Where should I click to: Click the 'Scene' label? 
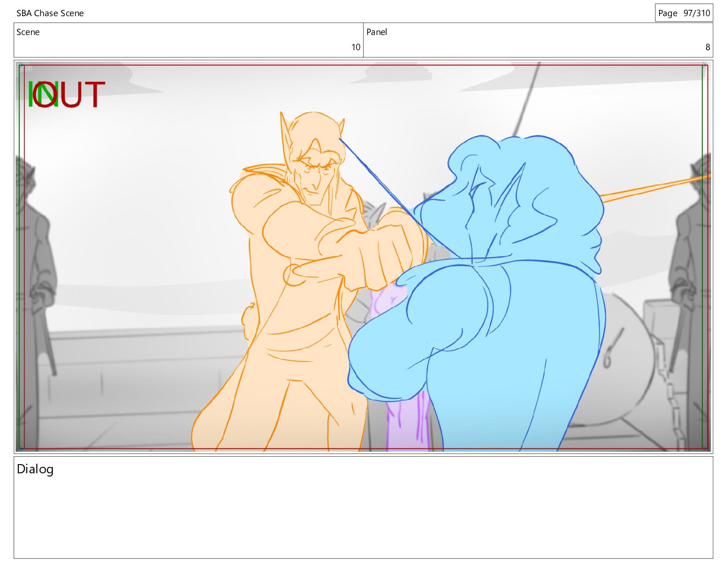(28, 32)
